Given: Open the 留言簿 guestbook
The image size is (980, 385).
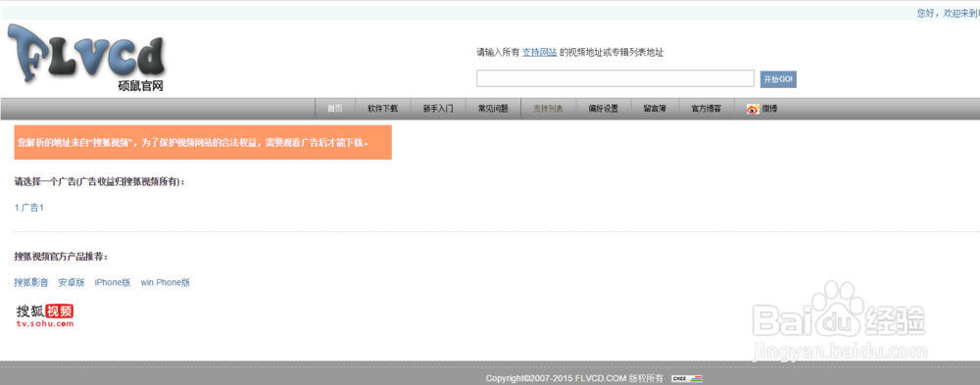Looking at the screenshot, I should [x=655, y=109].
